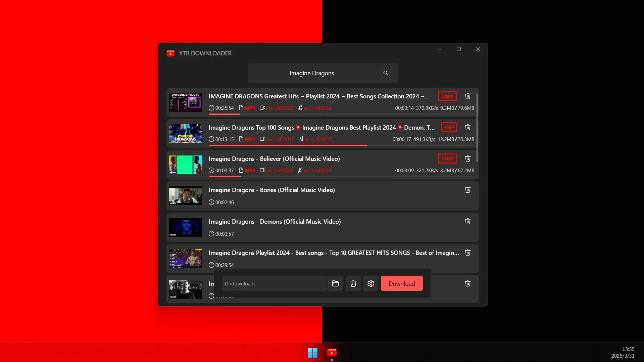Select title 'Imagine Dragons - Bones (Official Music Video)'
Viewport: 644px width, 362px height.
(x=271, y=190)
